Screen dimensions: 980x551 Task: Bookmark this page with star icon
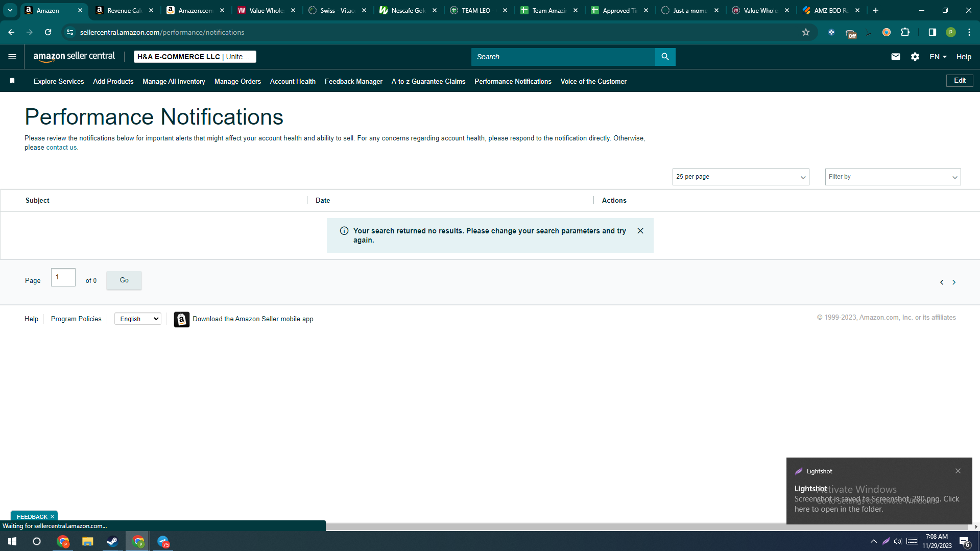pyautogui.click(x=805, y=32)
